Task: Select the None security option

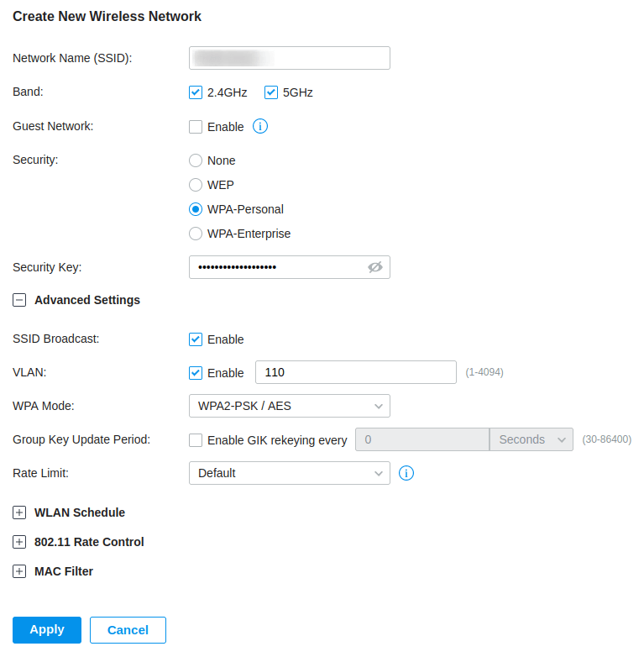Action: coord(196,160)
